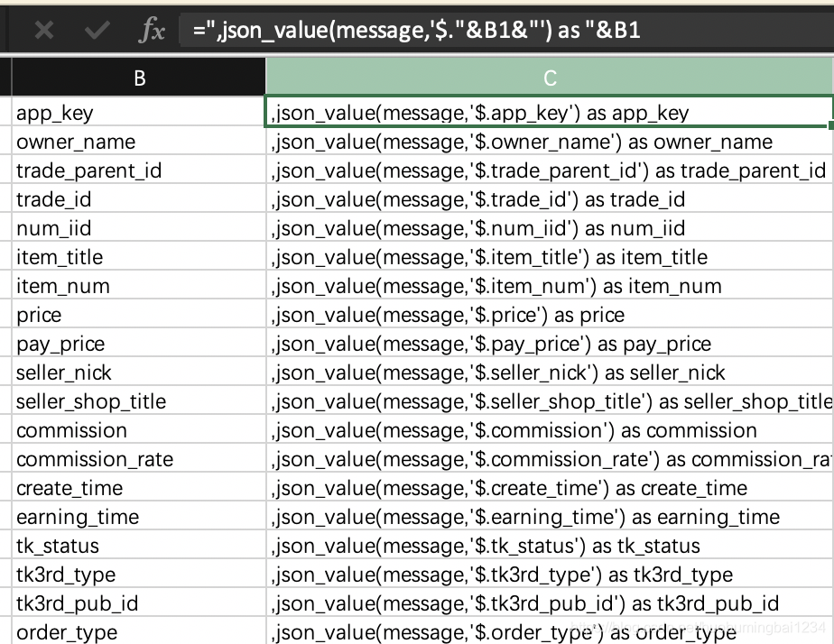The height and width of the screenshot is (644, 834).
Task: Select column C cell ending 'as pay_price'
Action: click(550, 343)
